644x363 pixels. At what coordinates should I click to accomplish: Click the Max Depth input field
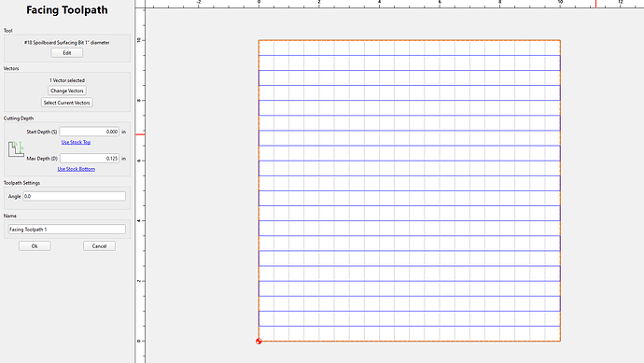[90, 159]
